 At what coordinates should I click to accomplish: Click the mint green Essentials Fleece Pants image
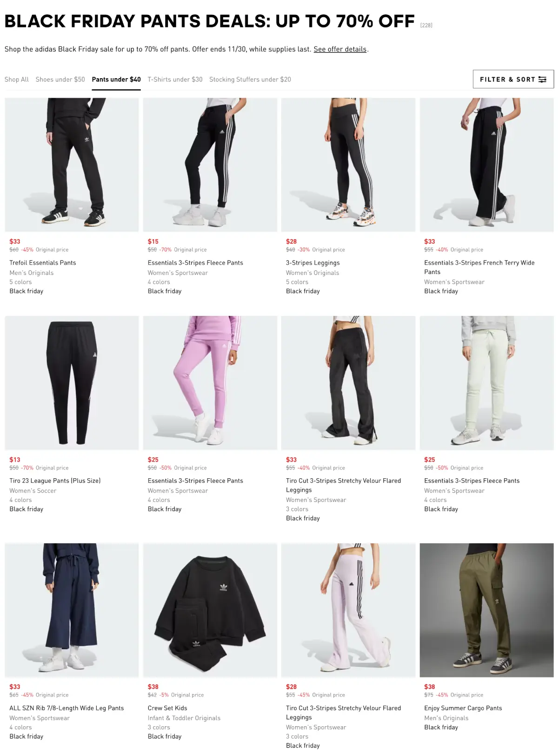[486, 383]
